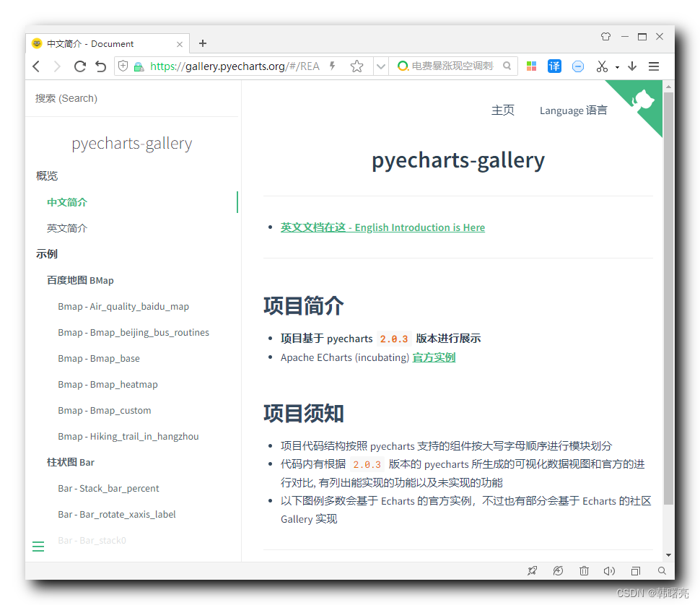The image size is (700, 605).
Task: Open downloads with the down arrow icon
Action: (x=632, y=66)
